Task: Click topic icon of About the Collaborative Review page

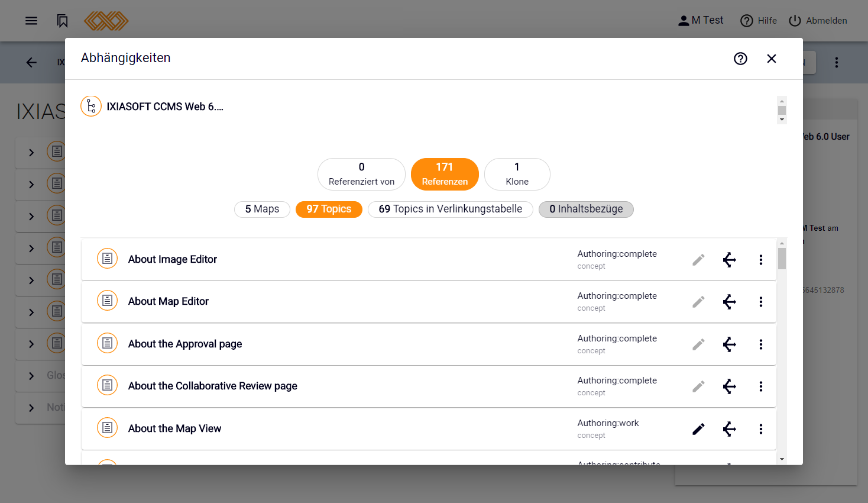Action: coord(107,385)
